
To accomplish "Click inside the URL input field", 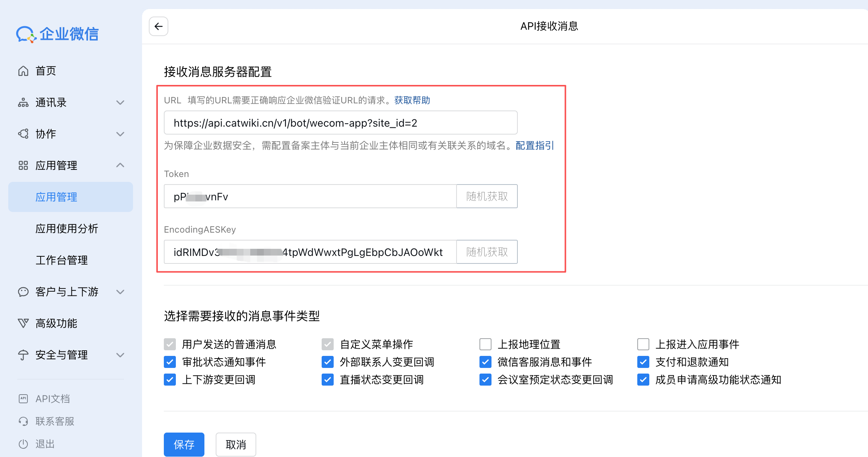I will [x=340, y=123].
